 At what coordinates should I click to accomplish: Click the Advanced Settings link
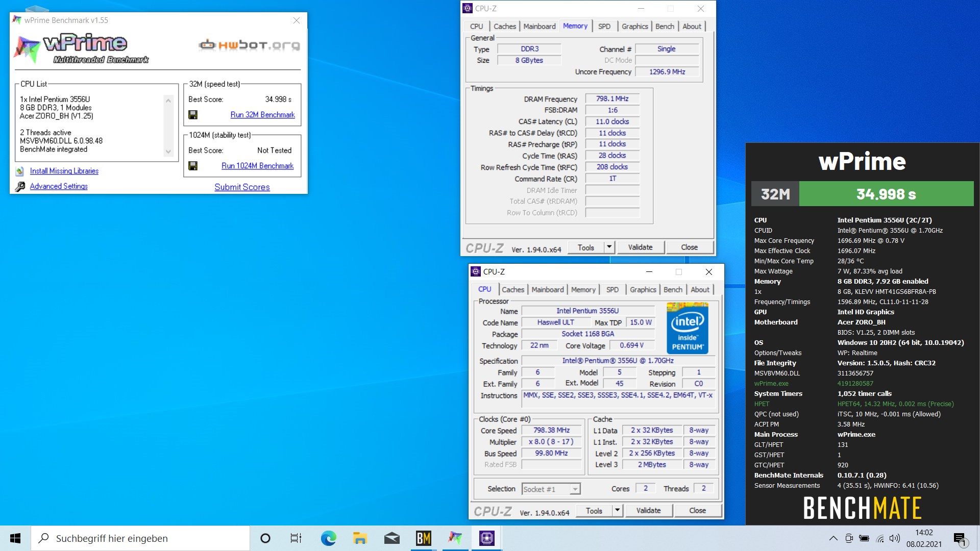click(59, 186)
